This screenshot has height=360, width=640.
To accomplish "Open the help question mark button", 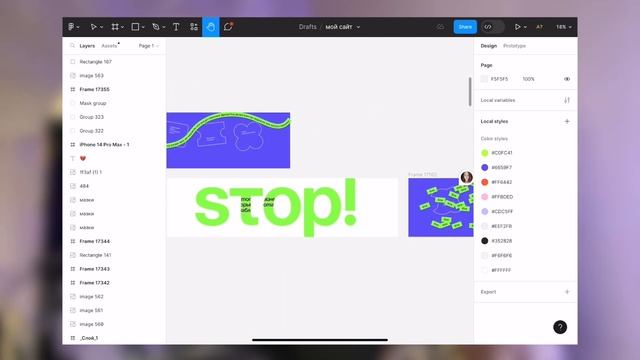I will pyautogui.click(x=560, y=327).
